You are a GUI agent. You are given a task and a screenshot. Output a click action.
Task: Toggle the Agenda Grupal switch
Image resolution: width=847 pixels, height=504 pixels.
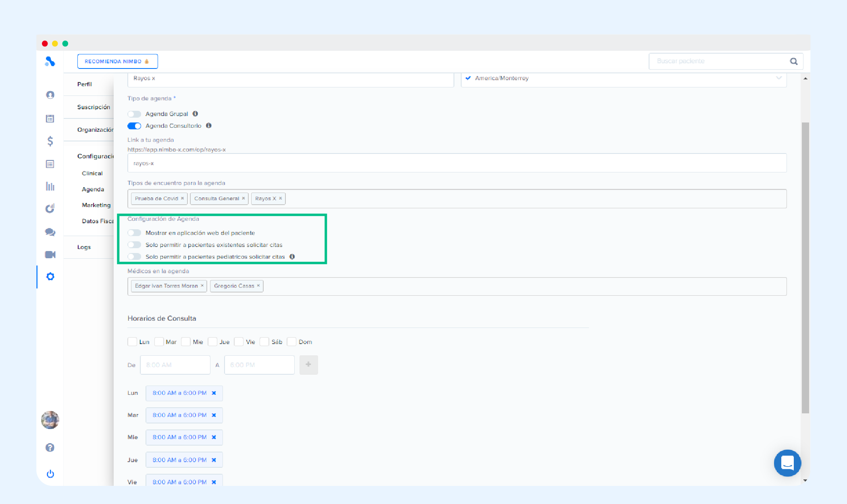[x=134, y=114]
